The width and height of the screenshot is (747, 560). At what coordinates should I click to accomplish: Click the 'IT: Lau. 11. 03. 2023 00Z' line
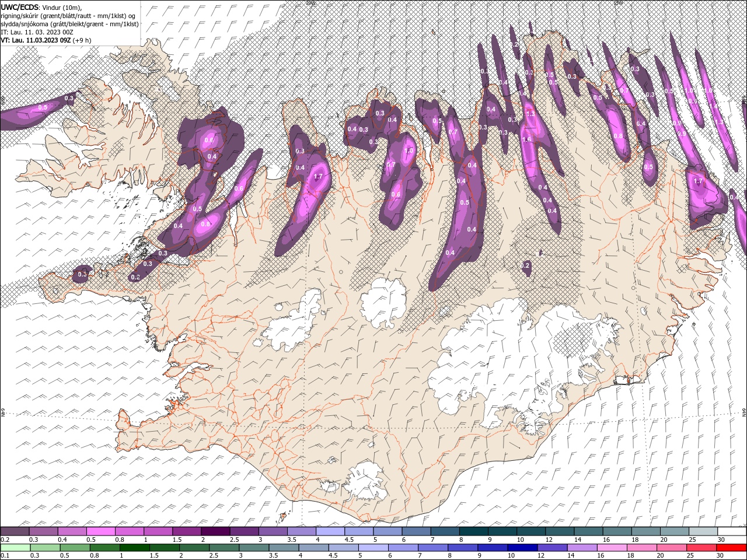pos(37,32)
